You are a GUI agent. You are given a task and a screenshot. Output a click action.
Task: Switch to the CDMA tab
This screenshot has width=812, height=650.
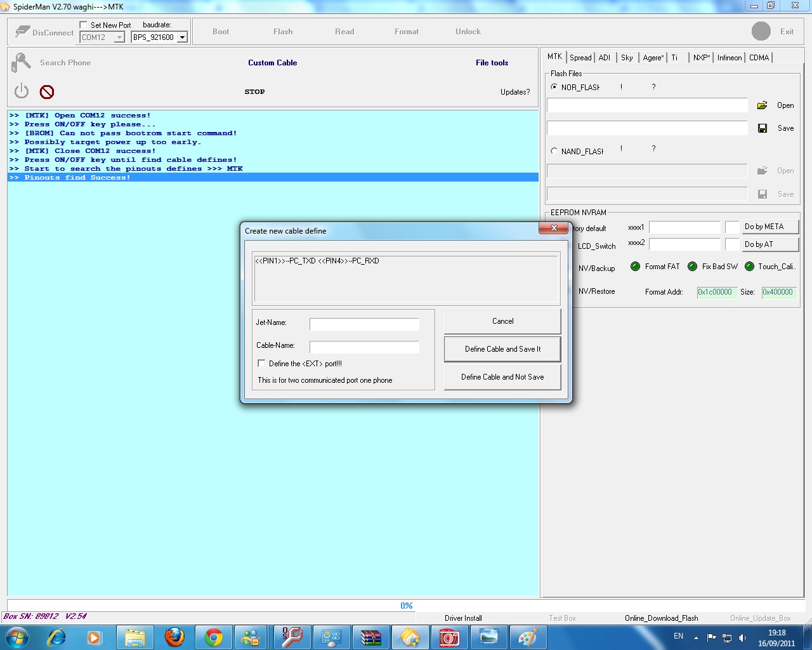[759, 57]
